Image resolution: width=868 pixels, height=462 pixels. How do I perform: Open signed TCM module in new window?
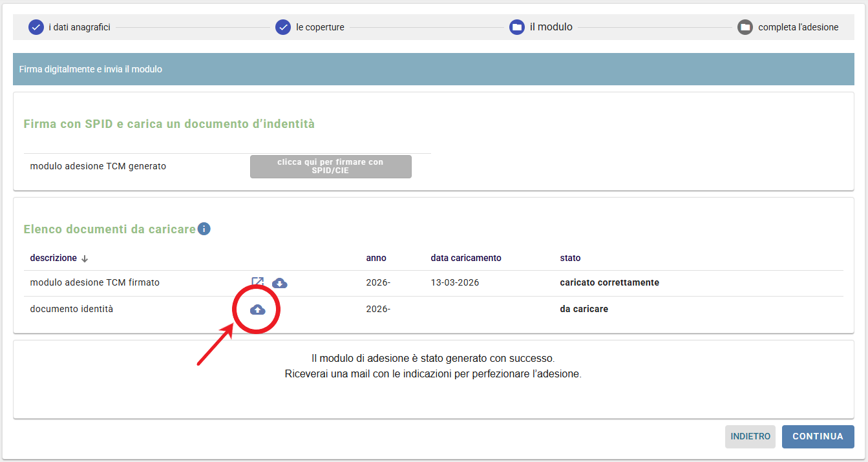tap(258, 282)
